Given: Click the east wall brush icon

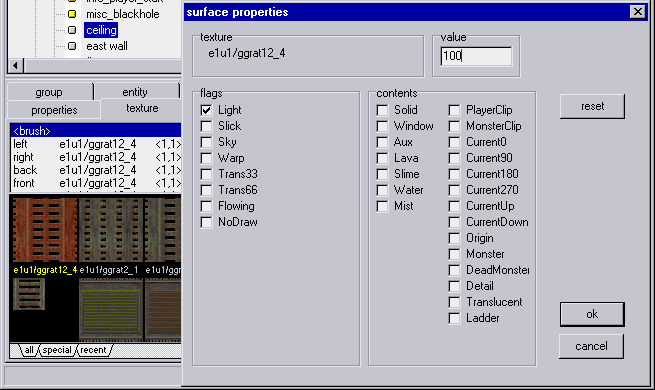Looking at the screenshot, I should pos(72,46).
